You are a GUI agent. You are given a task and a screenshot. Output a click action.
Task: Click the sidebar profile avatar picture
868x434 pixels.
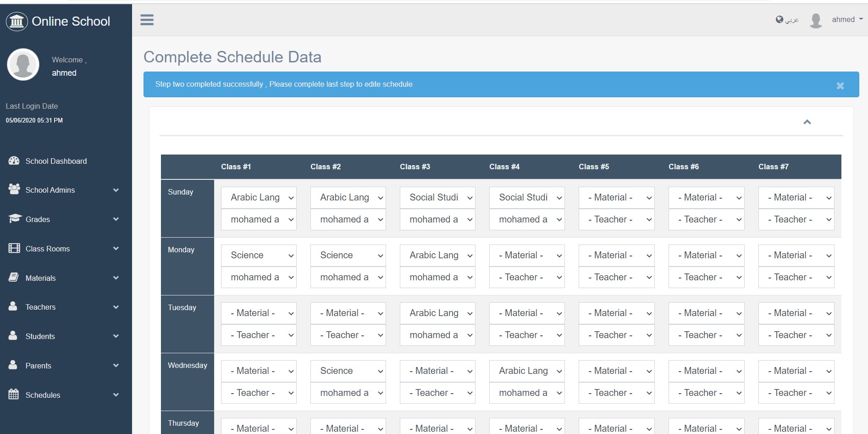tap(23, 64)
